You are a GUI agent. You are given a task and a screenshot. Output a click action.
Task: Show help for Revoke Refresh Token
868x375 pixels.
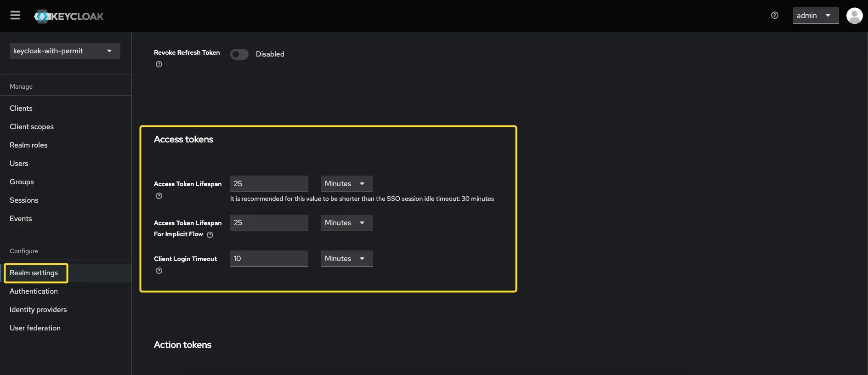coord(159,64)
